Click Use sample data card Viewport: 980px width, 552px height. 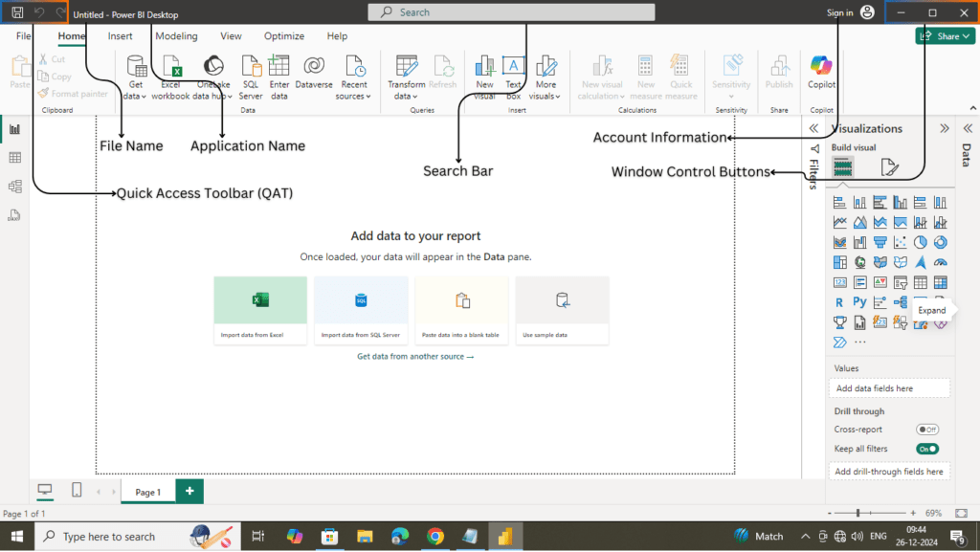tap(562, 310)
